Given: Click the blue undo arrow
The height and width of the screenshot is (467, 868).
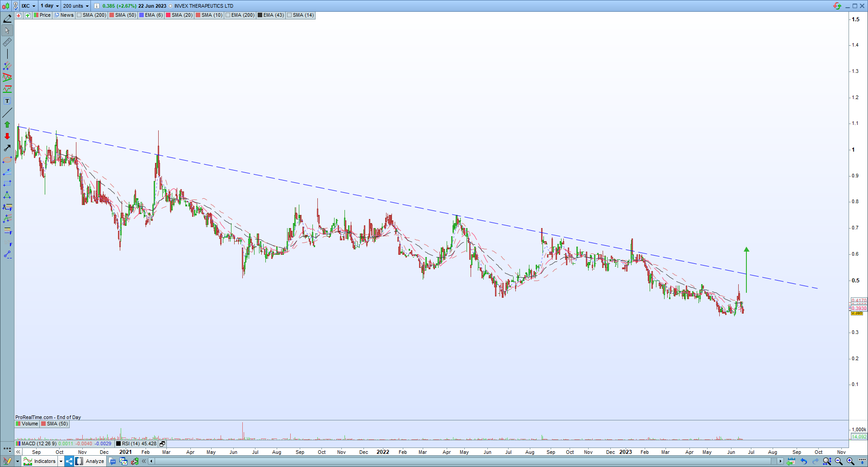Looking at the screenshot, I should click(804, 461).
